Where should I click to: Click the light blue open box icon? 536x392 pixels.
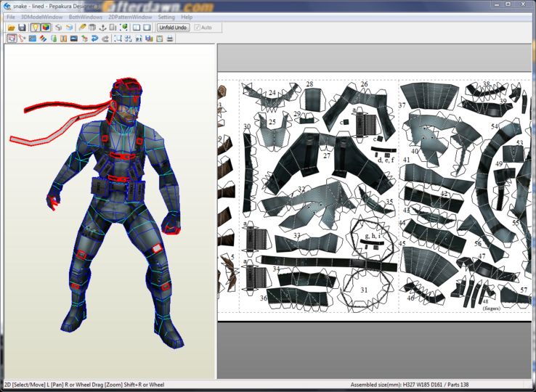pos(70,28)
